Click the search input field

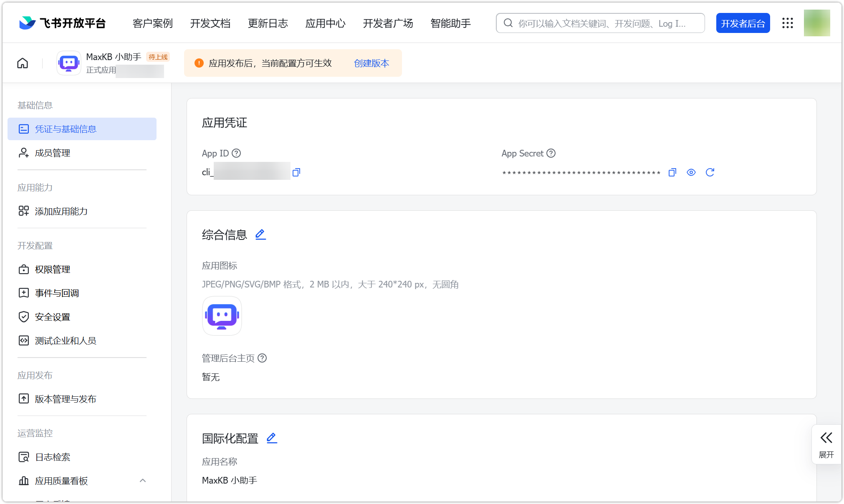(600, 23)
